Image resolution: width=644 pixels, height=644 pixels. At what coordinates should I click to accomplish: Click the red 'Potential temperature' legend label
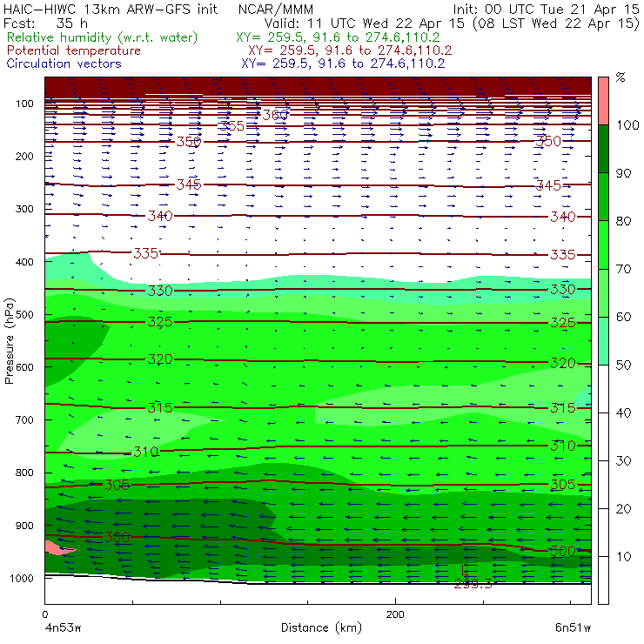coord(74,50)
